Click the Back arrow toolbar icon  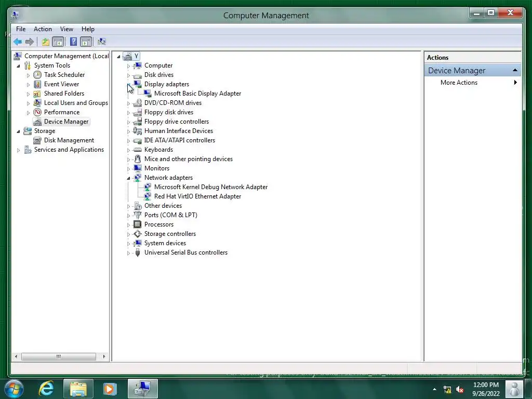point(18,42)
